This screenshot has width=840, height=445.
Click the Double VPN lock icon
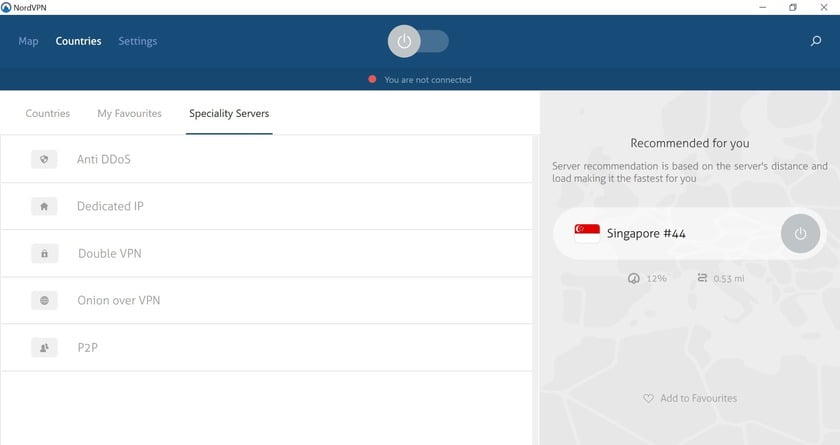[x=44, y=253]
